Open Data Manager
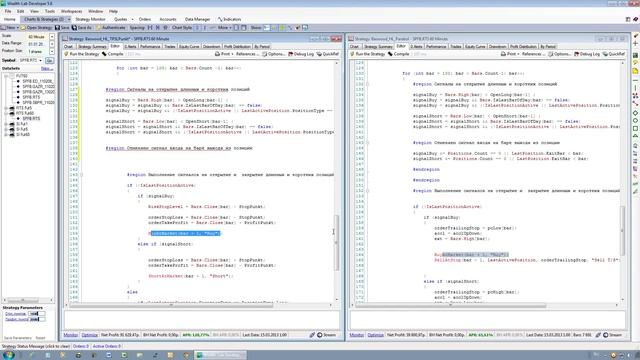 click(x=197, y=19)
